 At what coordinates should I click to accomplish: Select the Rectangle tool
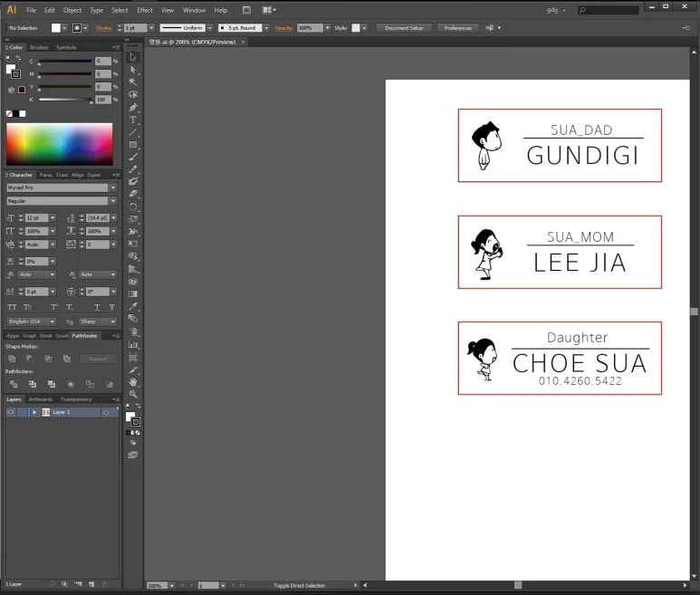(x=133, y=145)
